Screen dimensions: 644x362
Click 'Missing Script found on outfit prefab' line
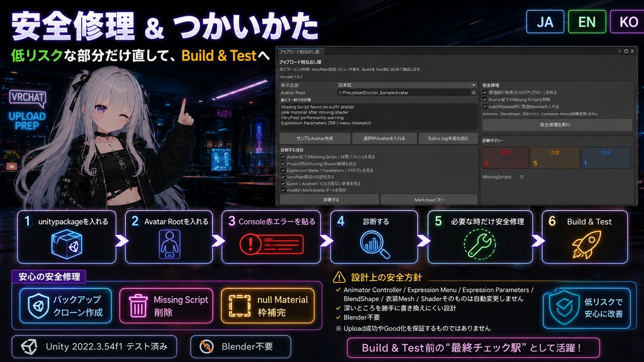pyautogui.click(x=318, y=107)
